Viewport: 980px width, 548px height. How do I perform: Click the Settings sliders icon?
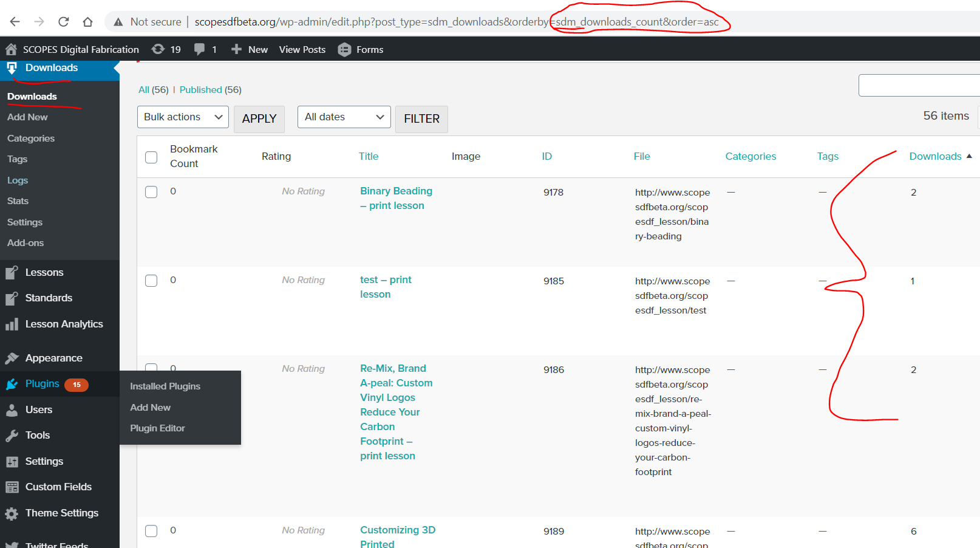[12, 462]
